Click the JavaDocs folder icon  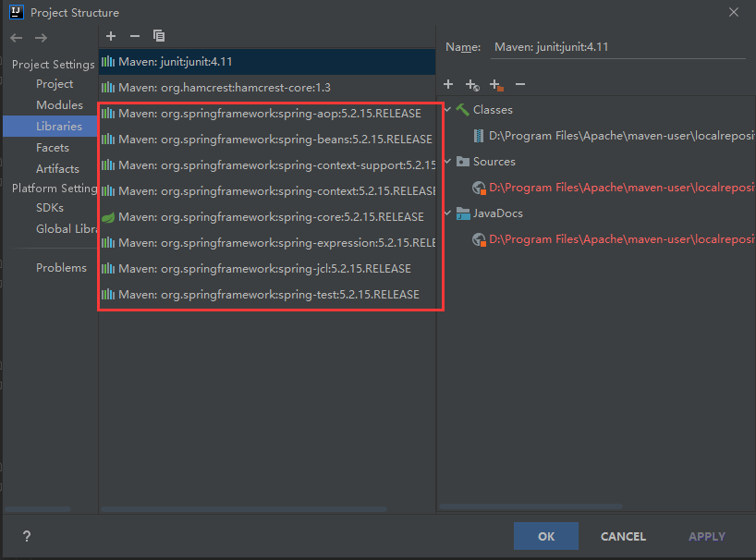463,213
